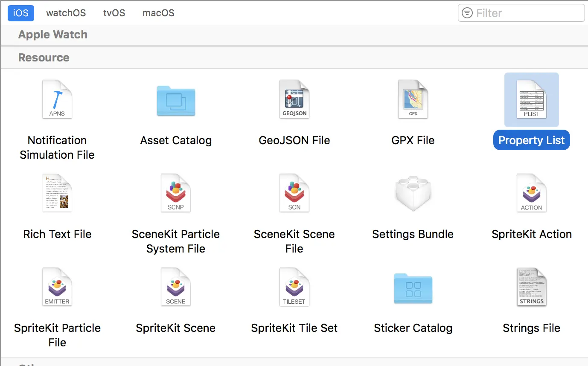Switch to the watchOS platform tab
588x366 pixels.
tap(66, 13)
